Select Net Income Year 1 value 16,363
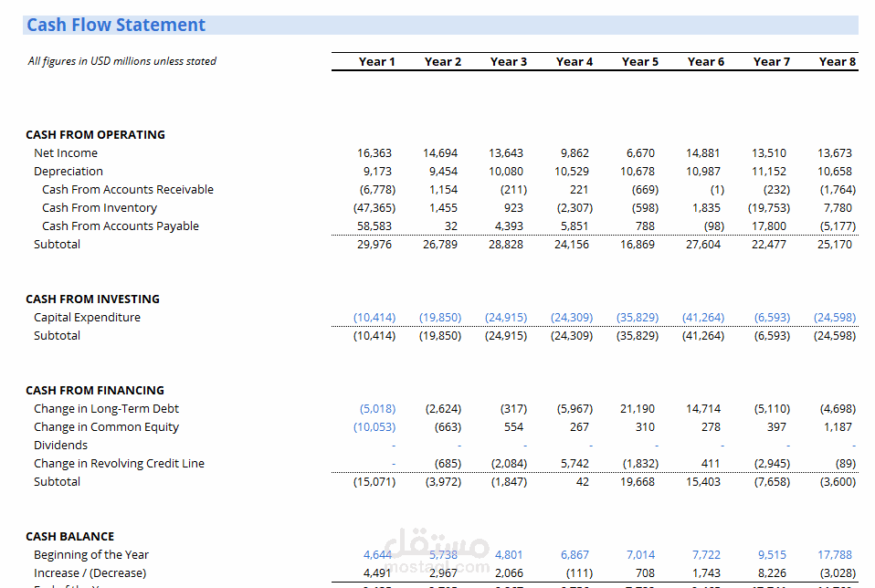 point(374,152)
